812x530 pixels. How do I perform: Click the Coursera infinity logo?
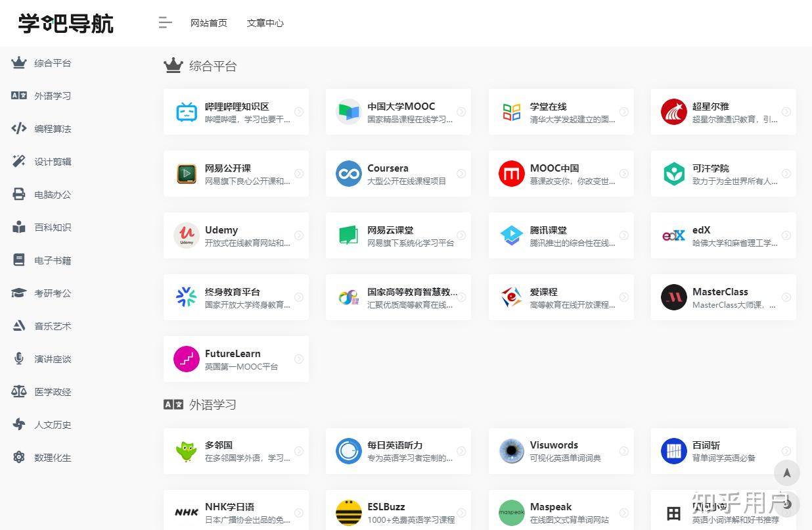(348, 173)
